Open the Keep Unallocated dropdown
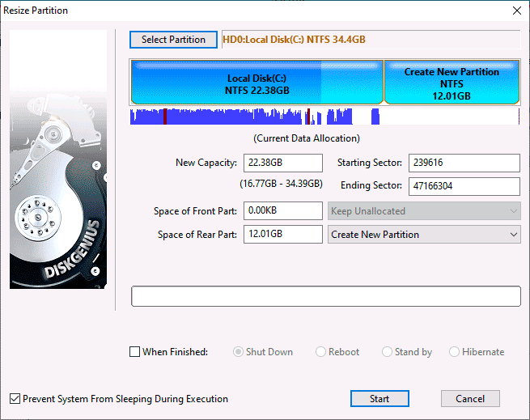Viewport: 530px width, 420px height. (424, 211)
